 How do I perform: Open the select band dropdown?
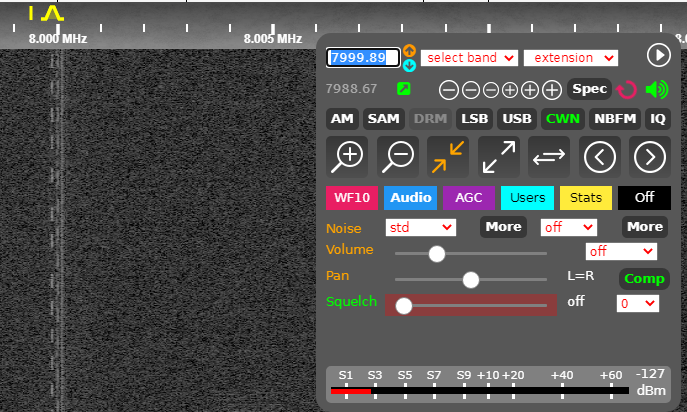tap(469, 58)
